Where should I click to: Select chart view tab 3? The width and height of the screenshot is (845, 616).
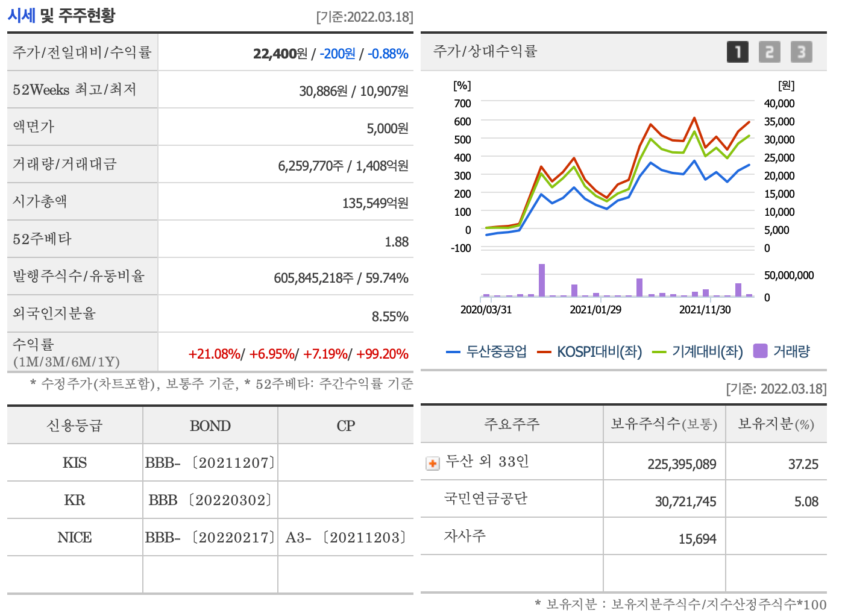(801, 52)
